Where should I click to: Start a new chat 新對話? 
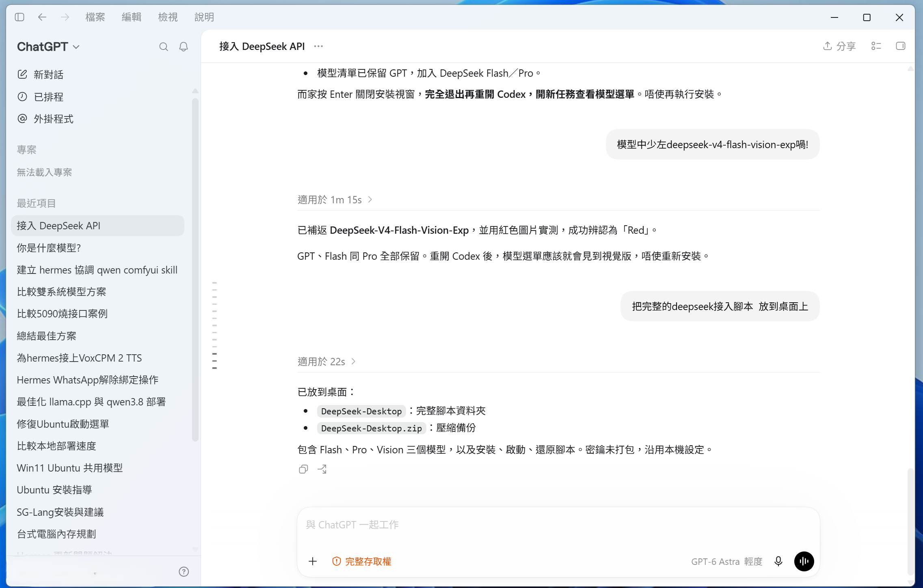(x=97, y=75)
